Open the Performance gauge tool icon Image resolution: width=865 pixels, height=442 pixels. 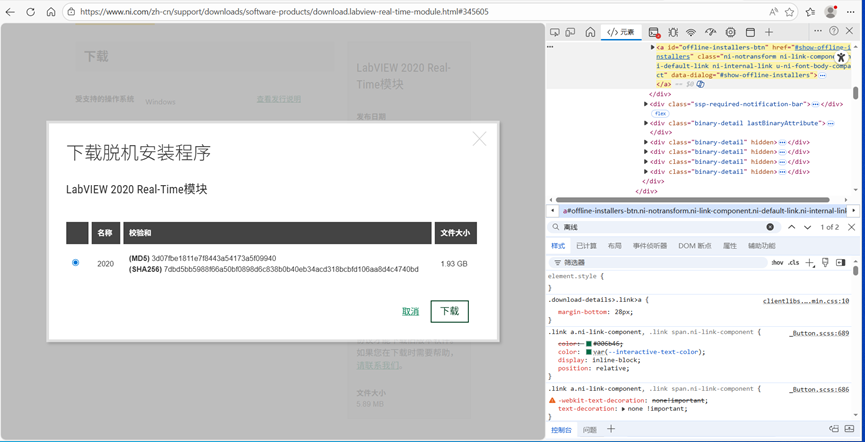[x=711, y=32]
